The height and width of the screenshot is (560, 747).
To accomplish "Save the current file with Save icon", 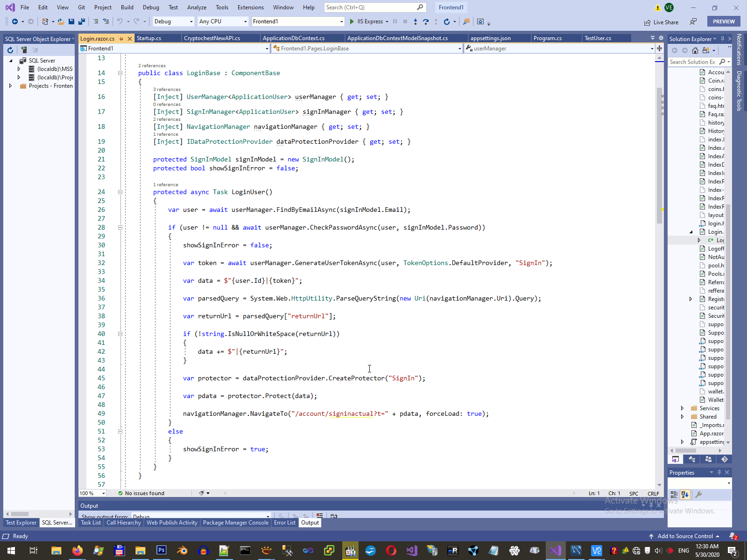I will [71, 21].
